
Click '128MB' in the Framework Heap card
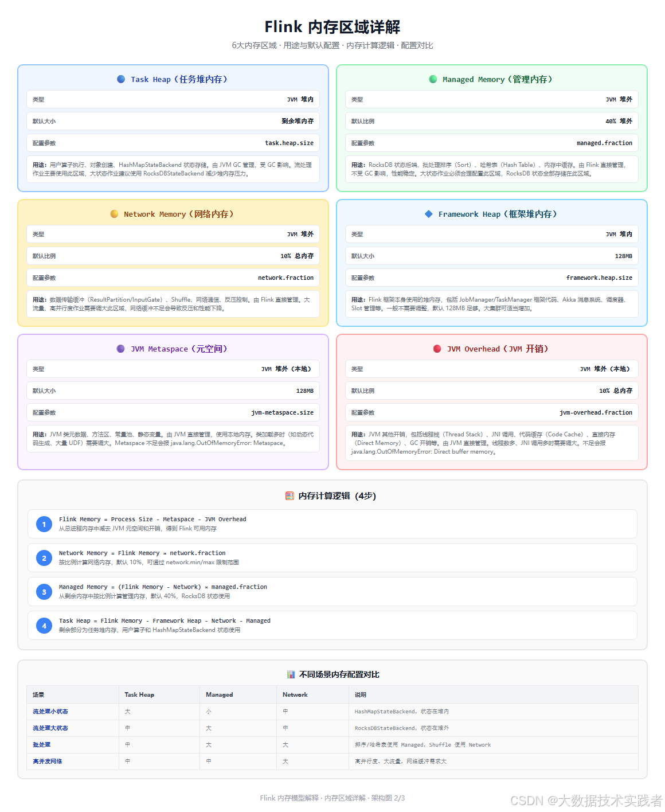(x=624, y=256)
